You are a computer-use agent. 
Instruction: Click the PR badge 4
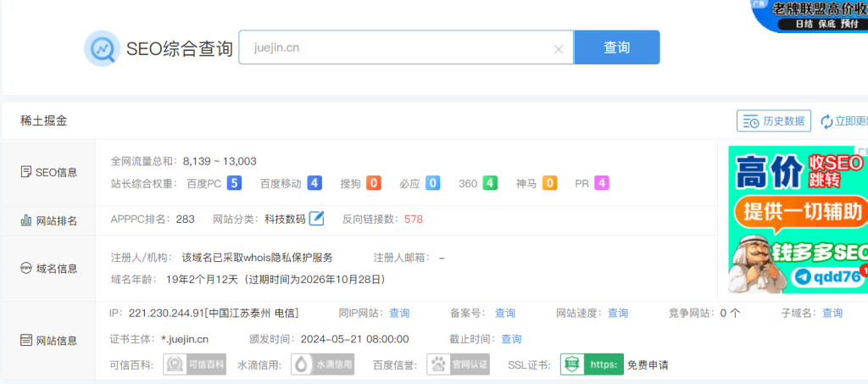click(x=602, y=183)
